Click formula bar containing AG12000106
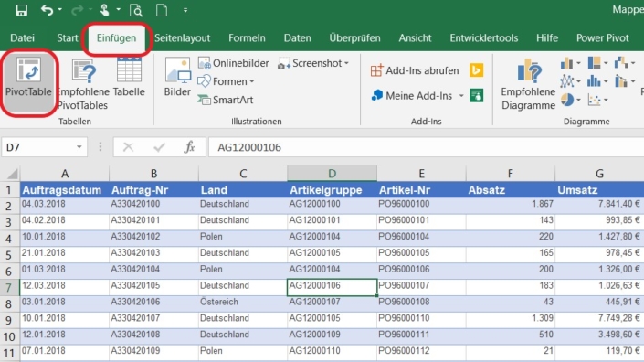The height and width of the screenshot is (362, 644). (427, 147)
